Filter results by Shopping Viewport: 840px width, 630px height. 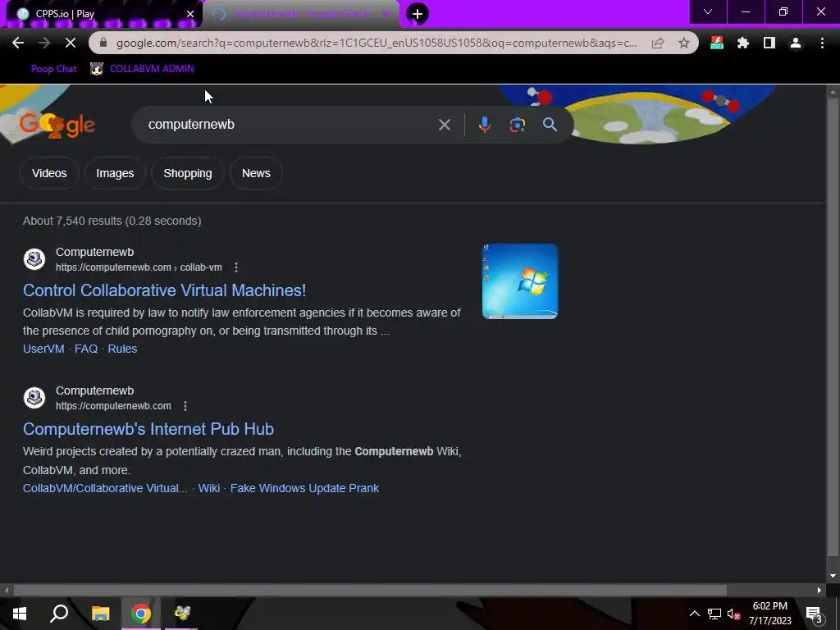(x=188, y=173)
